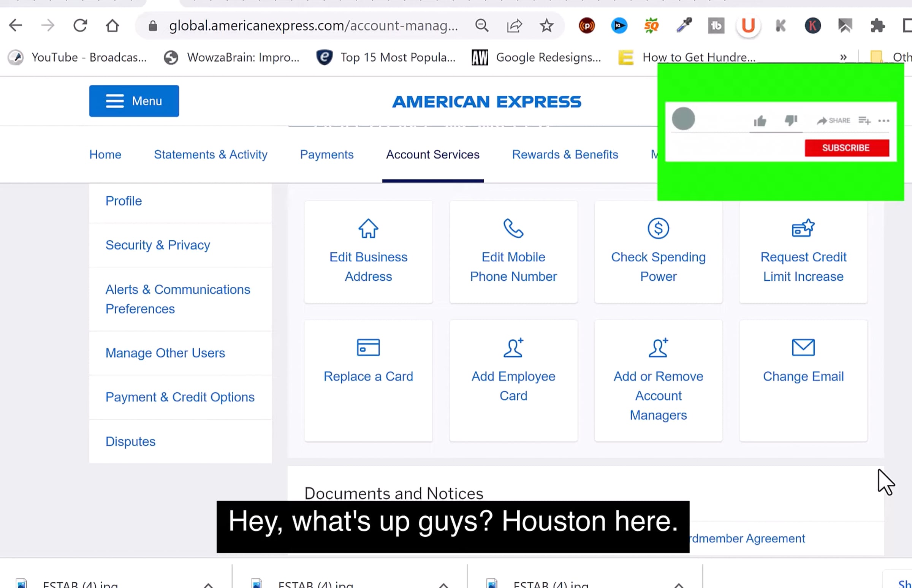The width and height of the screenshot is (912, 588).
Task: Bookmark the page with the star icon
Action: click(x=546, y=26)
